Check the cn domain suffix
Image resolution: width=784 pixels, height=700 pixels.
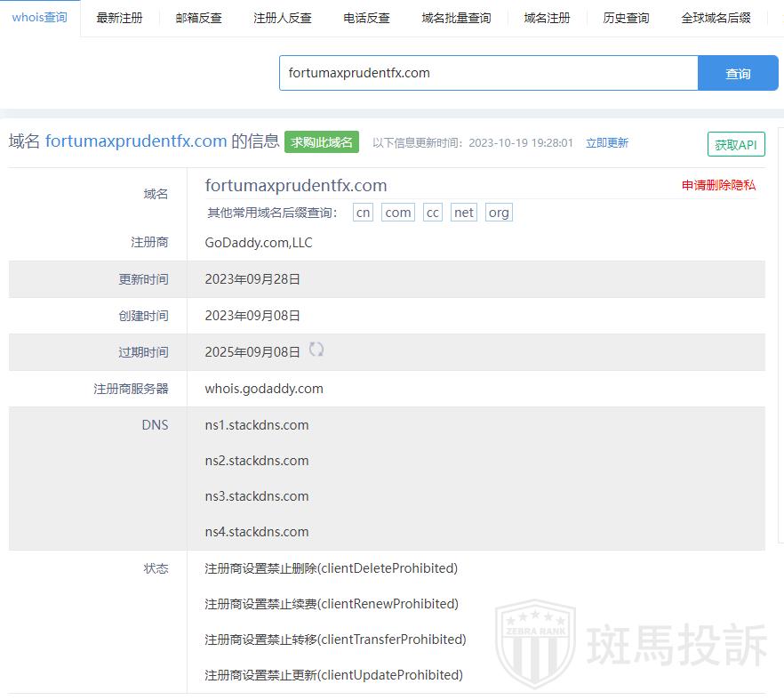[363, 213]
